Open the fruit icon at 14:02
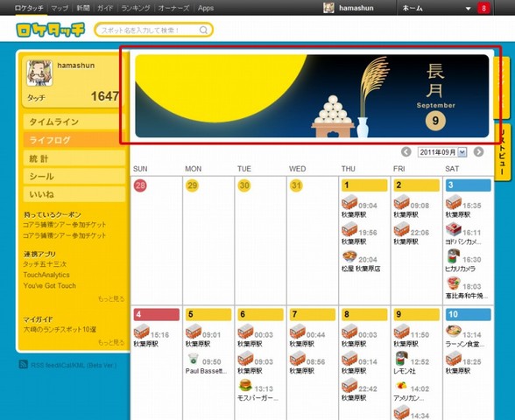 [401, 385]
